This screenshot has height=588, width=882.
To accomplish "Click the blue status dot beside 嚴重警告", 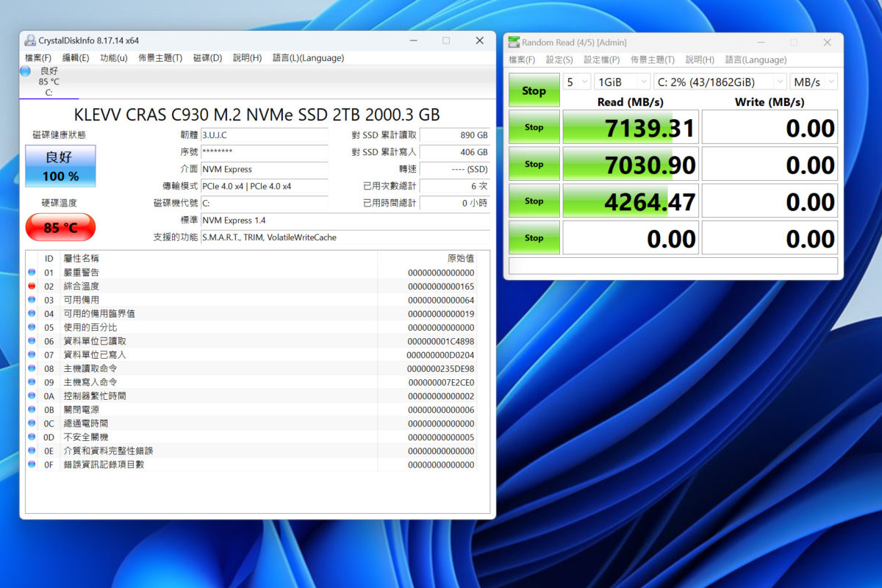I will [x=30, y=272].
